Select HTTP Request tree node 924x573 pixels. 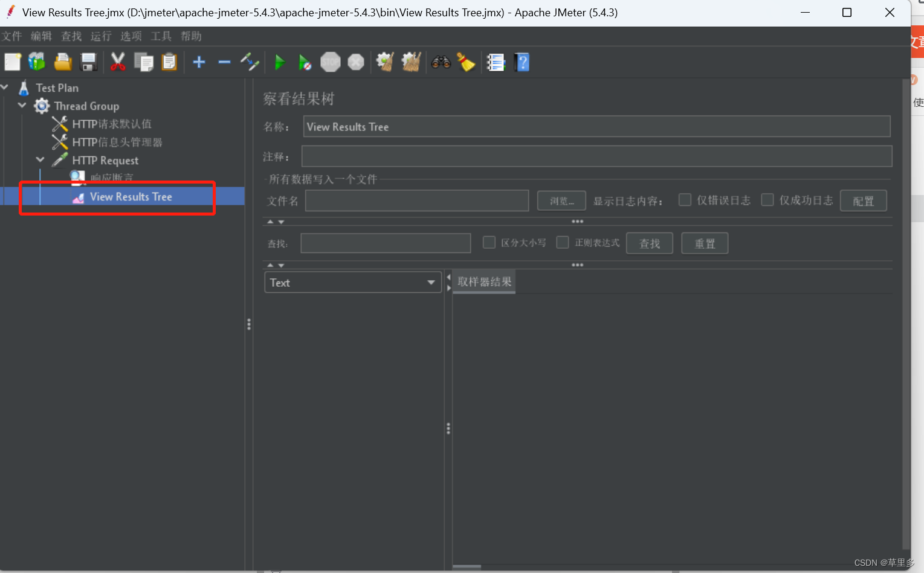coord(105,161)
